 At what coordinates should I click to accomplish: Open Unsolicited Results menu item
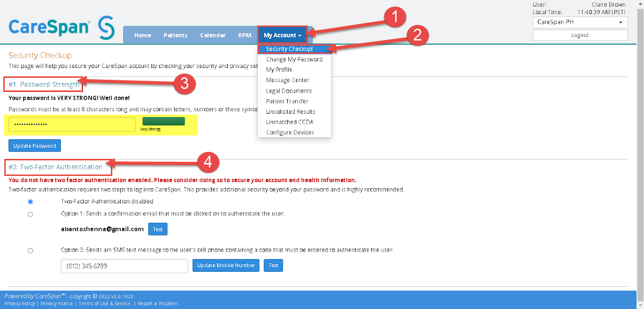(291, 112)
